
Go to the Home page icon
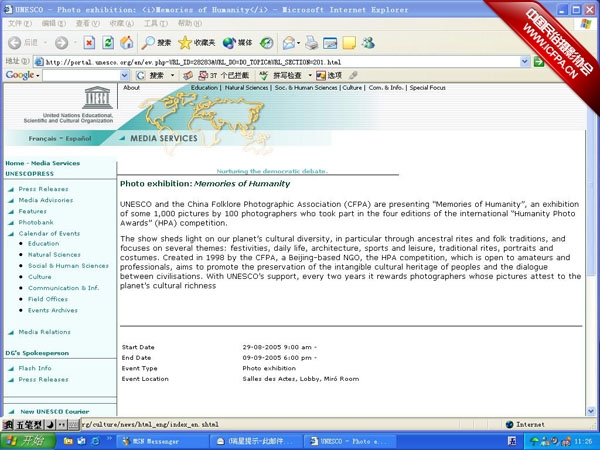[127, 43]
